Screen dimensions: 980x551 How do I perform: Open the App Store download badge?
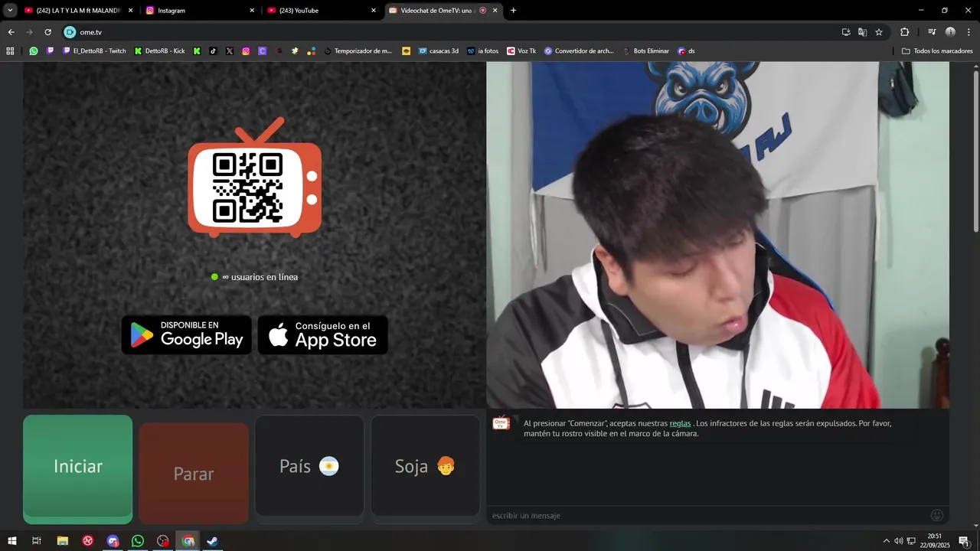[x=323, y=334]
